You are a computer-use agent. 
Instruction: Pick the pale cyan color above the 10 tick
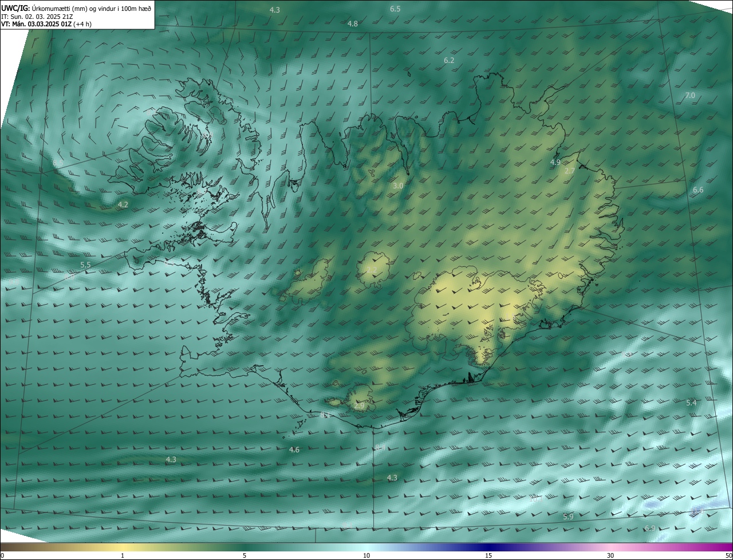coord(366,547)
